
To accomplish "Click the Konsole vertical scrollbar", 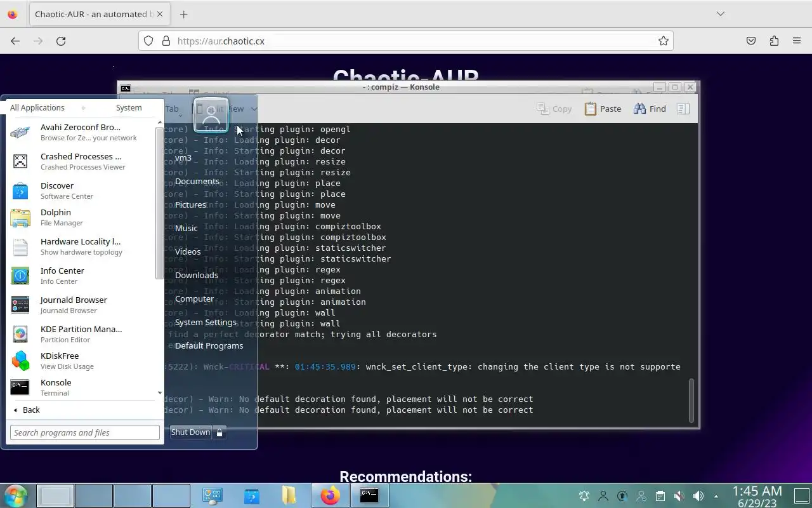I will pyautogui.click(x=691, y=400).
